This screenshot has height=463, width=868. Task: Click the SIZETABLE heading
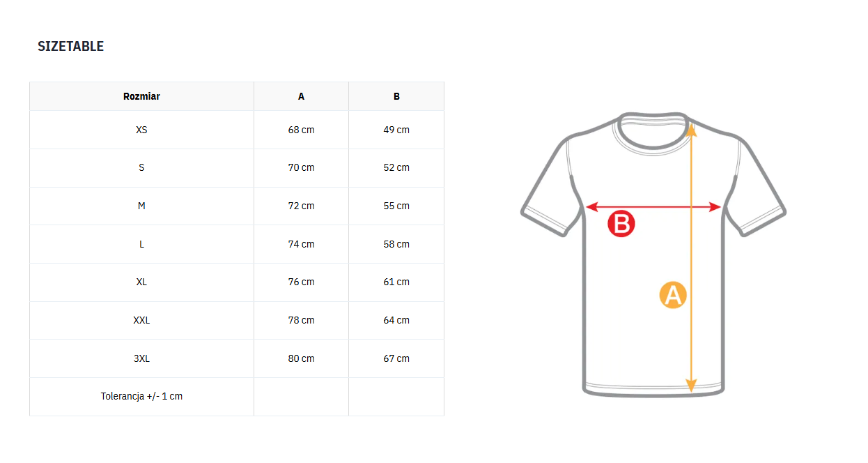pos(70,47)
